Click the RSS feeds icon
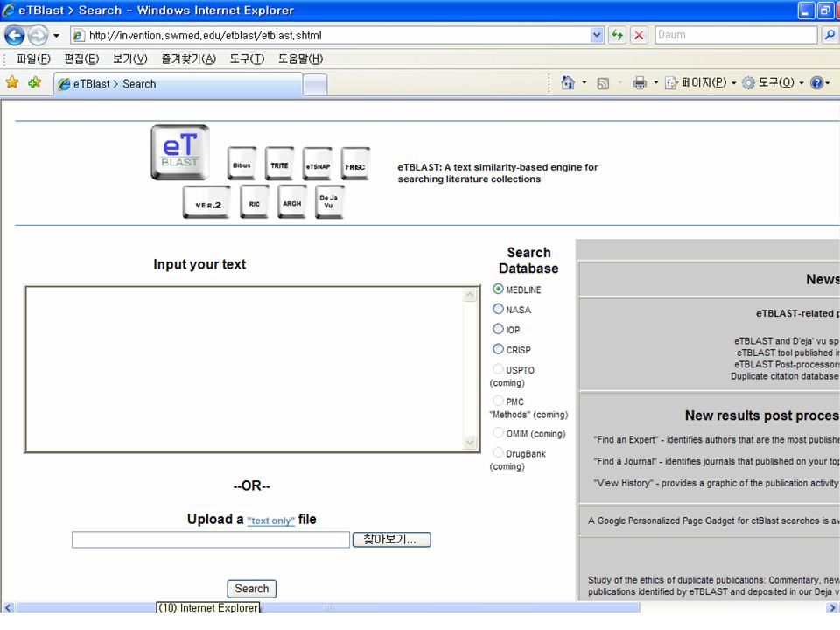The height and width of the screenshot is (630, 840). pyautogui.click(x=603, y=83)
